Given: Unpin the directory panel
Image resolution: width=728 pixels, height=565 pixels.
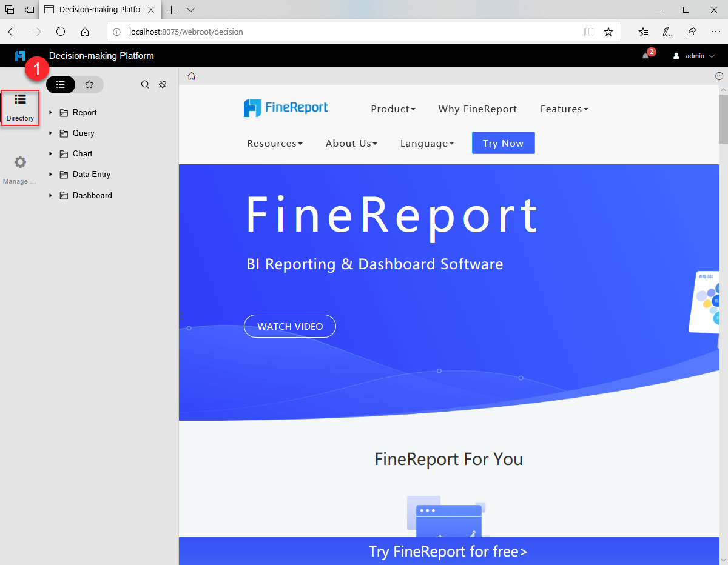Looking at the screenshot, I should click(162, 84).
